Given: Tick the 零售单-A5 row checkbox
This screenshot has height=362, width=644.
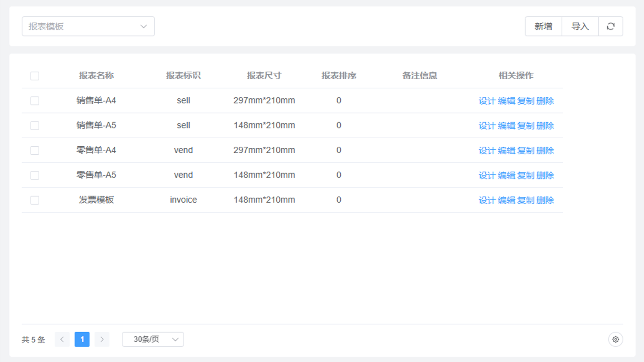Looking at the screenshot, I should 35,175.
